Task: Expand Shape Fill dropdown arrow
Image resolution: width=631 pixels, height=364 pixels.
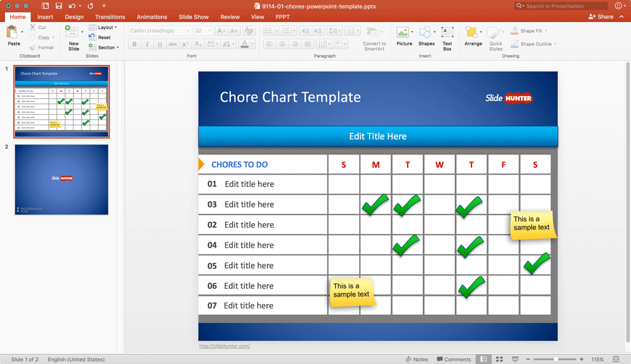Action: coord(546,30)
